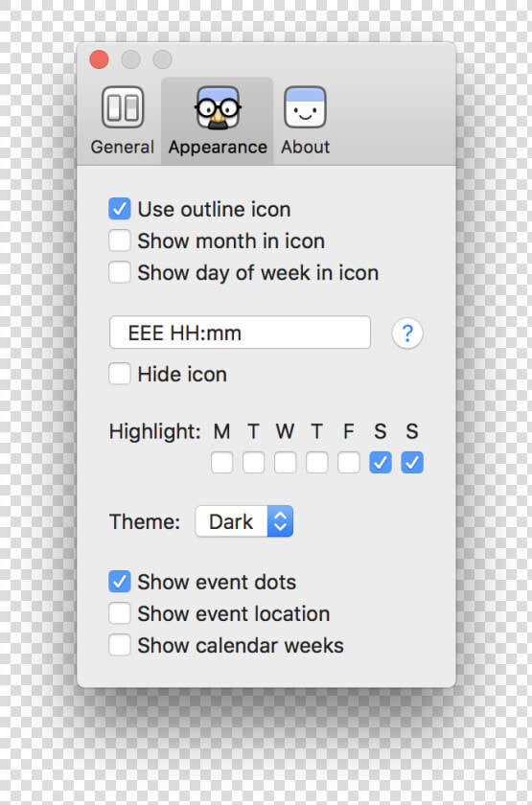The width and height of the screenshot is (532, 805).
Task: Highlight Monday checkbox under M
Action: point(221,463)
